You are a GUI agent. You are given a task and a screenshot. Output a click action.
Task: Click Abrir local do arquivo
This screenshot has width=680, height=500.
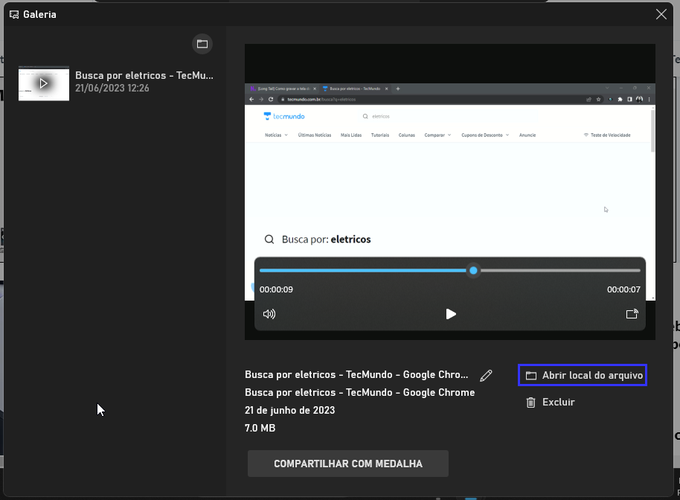[582, 375]
